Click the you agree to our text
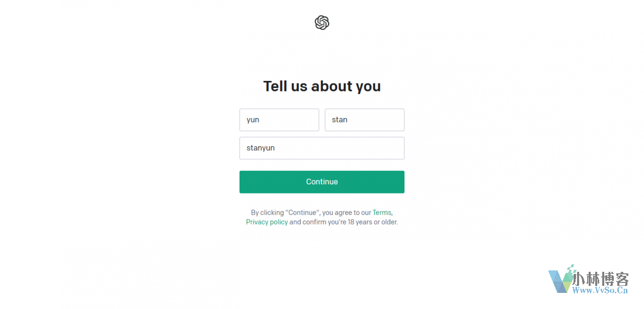Viewport: 644px width, 309px height. pos(347,213)
